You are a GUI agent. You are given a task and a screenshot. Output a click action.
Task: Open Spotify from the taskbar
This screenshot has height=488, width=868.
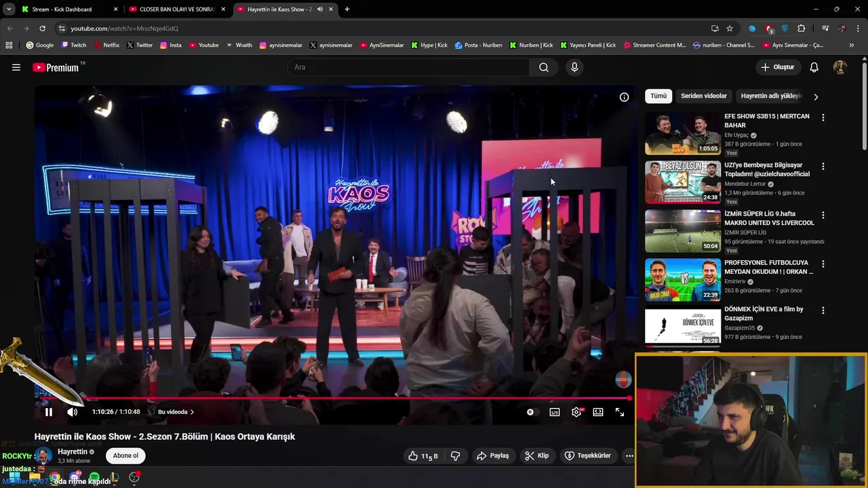(94, 477)
